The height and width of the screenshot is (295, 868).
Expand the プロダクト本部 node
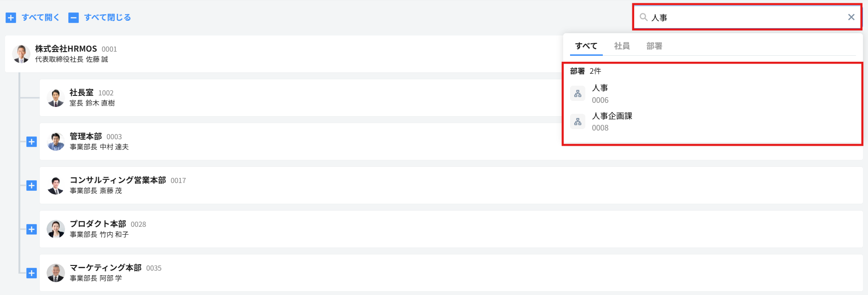pos(31,229)
